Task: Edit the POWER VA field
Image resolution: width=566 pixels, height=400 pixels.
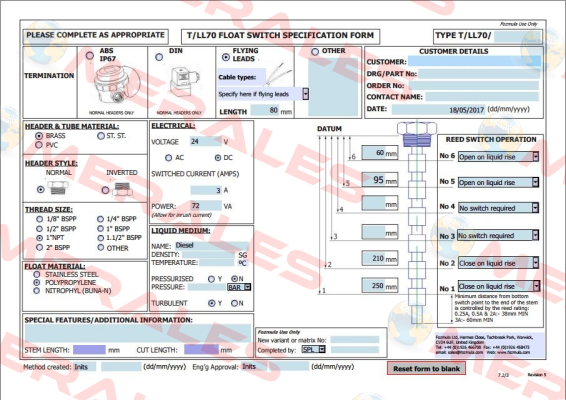Action: point(206,206)
